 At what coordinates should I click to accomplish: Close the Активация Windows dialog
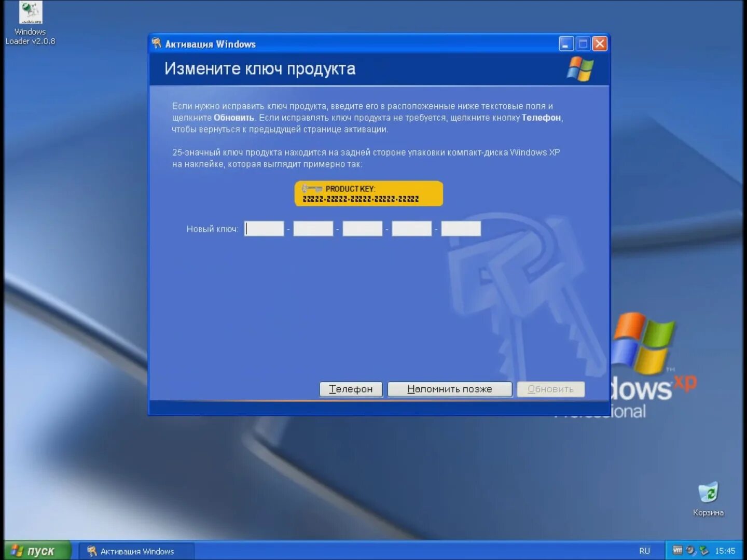(x=600, y=44)
